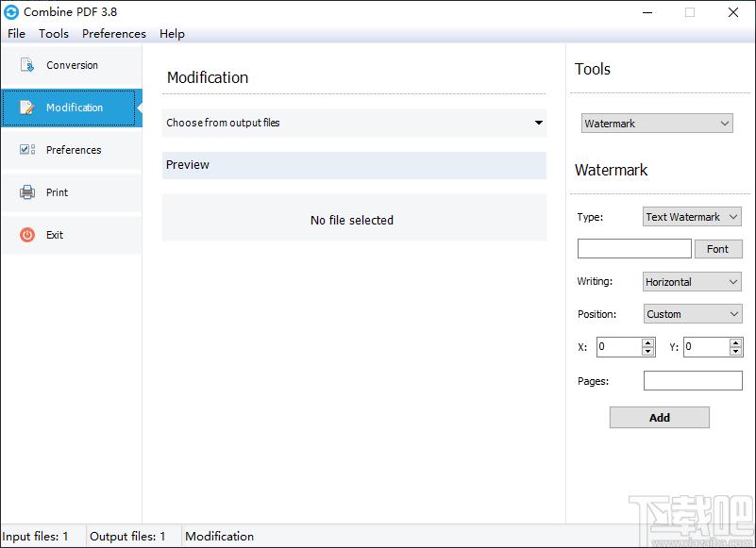This screenshot has width=756, height=548.
Task: Open the Custom position dropdown
Action: pyautogui.click(x=693, y=314)
